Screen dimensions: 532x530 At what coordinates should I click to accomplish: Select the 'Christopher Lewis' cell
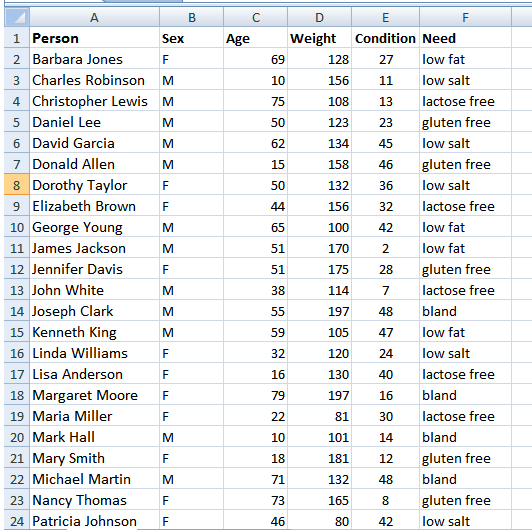(x=94, y=101)
